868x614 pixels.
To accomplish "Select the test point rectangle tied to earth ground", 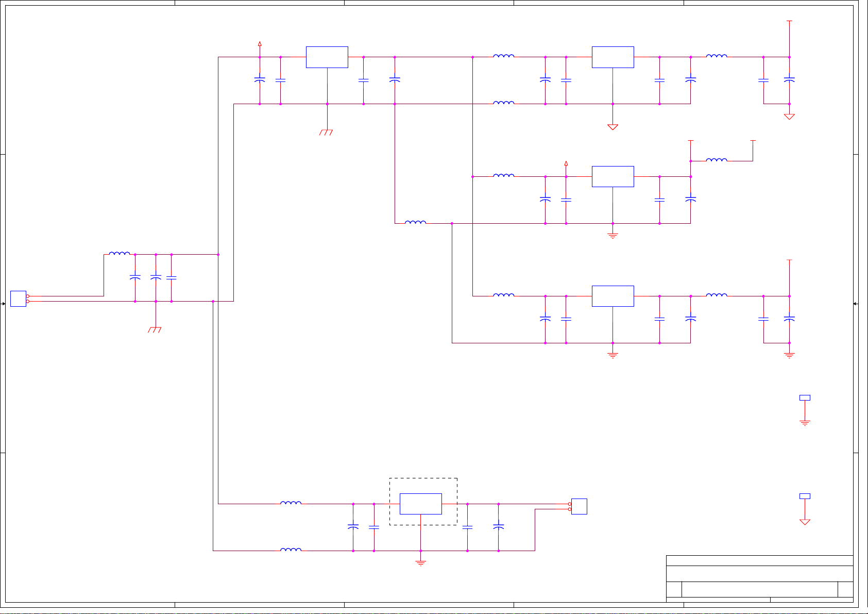I will [x=805, y=397].
